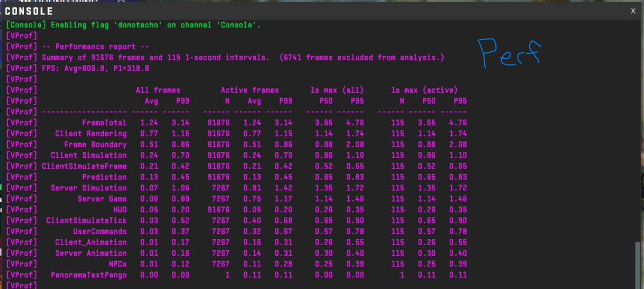This screenshot has height=289, width=644.
Task: Click NPCs' All frames P99 value 0.12
Action: pos(180,264)
